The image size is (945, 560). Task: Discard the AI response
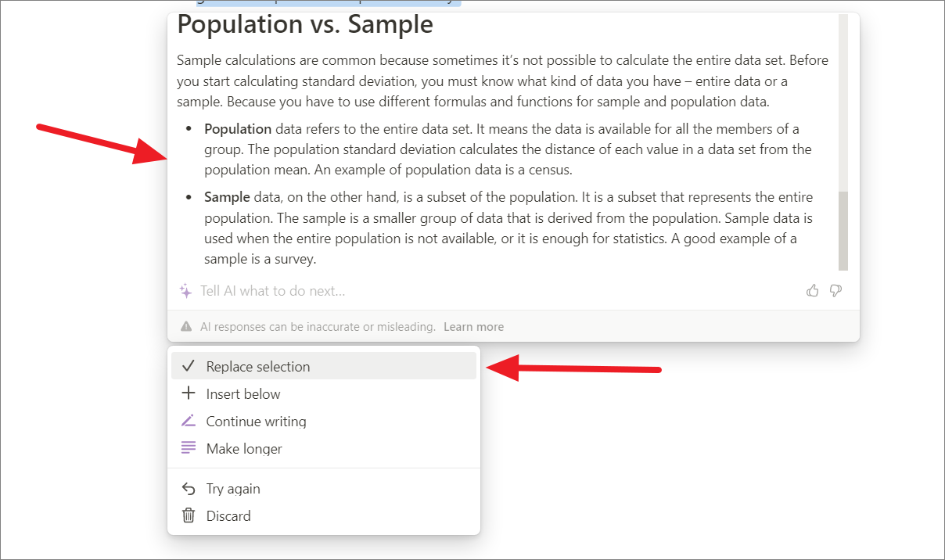[x=324, y=515]
